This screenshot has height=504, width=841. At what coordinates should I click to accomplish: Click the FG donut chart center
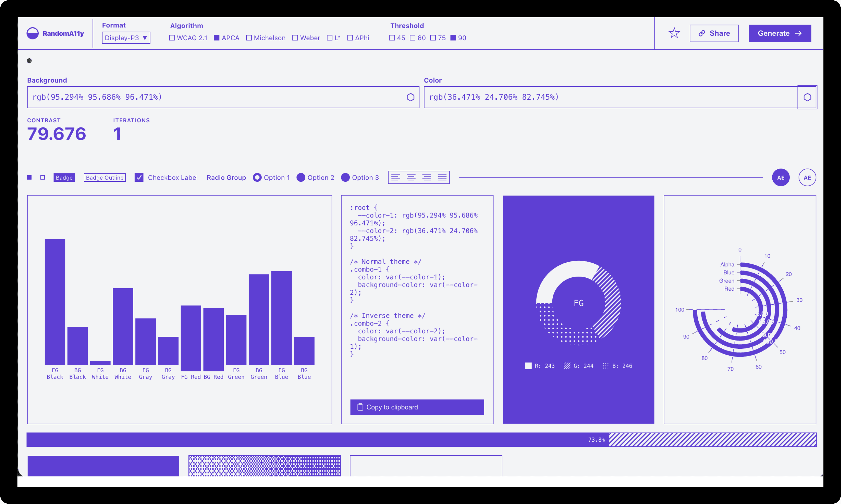[579, 303]
